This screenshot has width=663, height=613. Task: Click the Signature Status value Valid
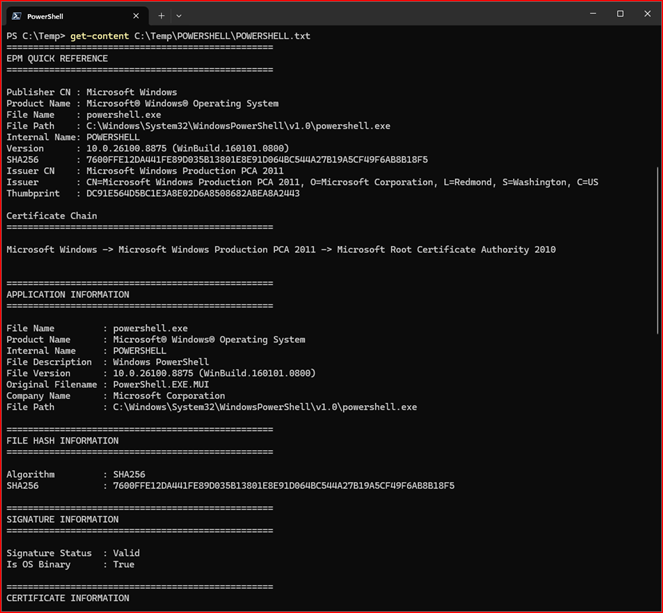[x=126, y=553]
